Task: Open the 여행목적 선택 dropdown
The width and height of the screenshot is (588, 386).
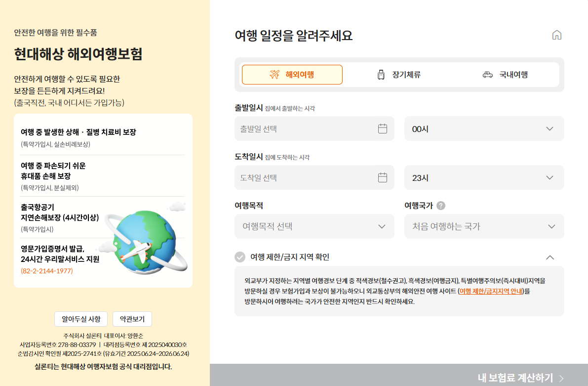Action: (314, 226)
